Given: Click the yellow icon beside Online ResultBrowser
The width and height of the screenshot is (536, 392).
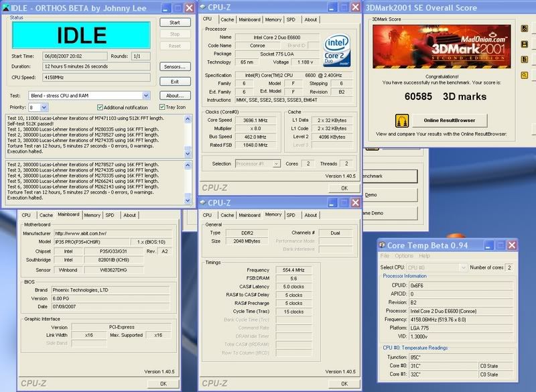Looking at the screenshot, I should 401,121.
